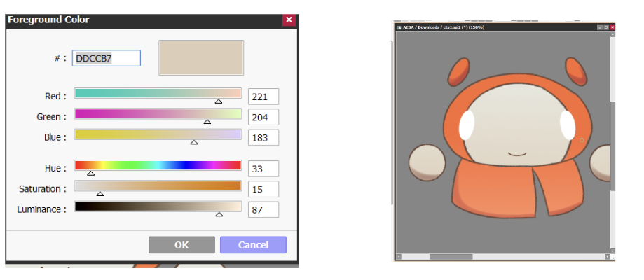Adjust the Saturation slider track

pyautogui.click(x=158, y=186)
